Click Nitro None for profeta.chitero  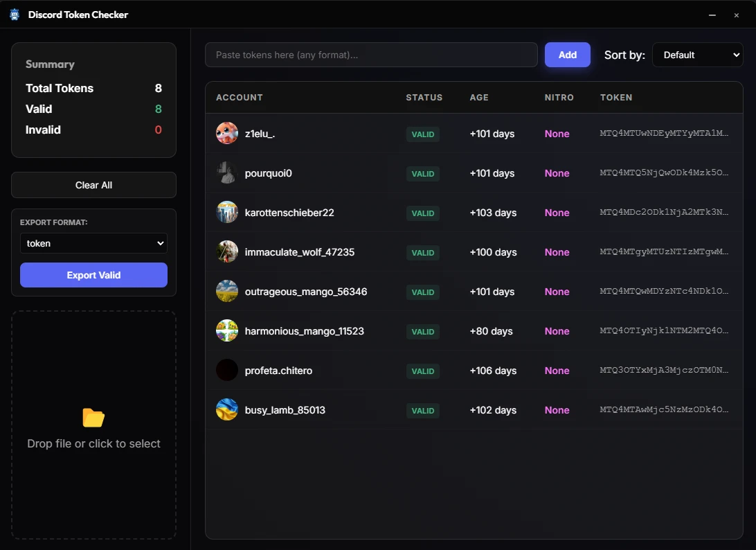[x=557, y=371]
